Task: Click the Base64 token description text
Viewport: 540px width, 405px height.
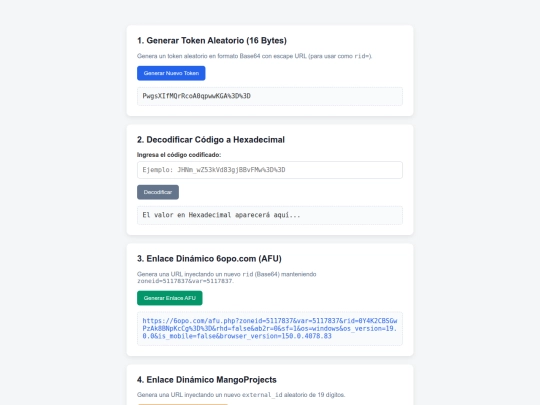Action: point(255,56)
